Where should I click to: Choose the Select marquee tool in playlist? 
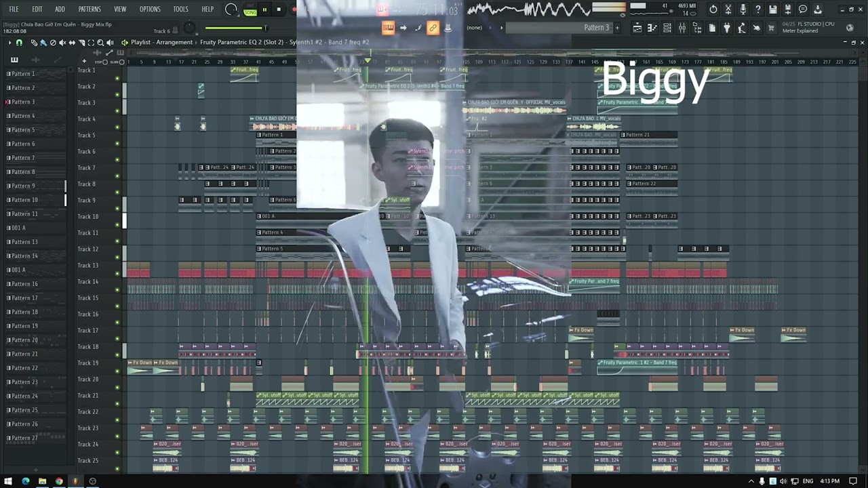(x=91, y=43)
